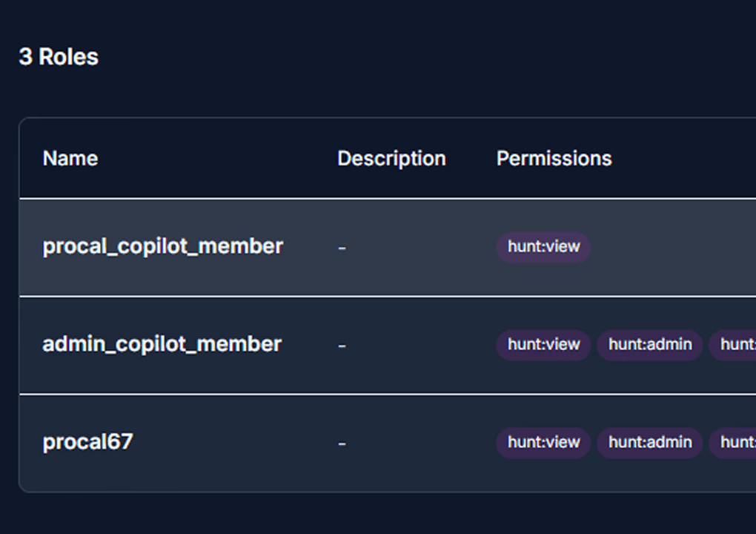Click the 3 Roles heading

pyautogui.click(x=59, y=57)
